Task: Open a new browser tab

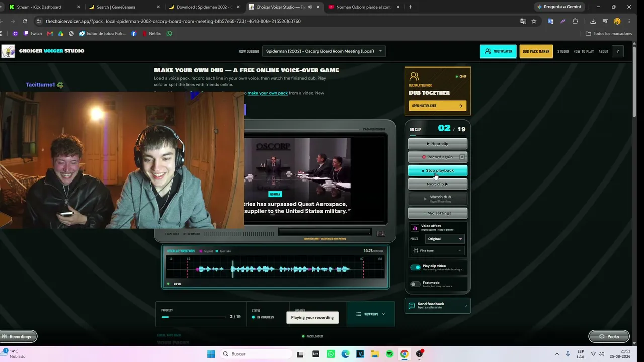Action: tap(410, 7)
